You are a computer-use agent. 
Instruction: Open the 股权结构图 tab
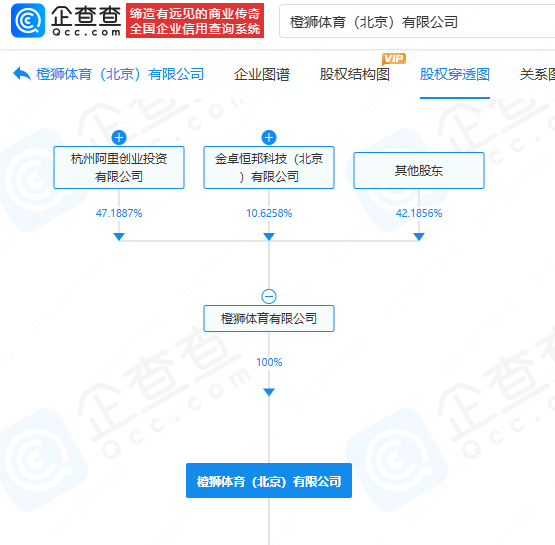click(x=355, y=74)
